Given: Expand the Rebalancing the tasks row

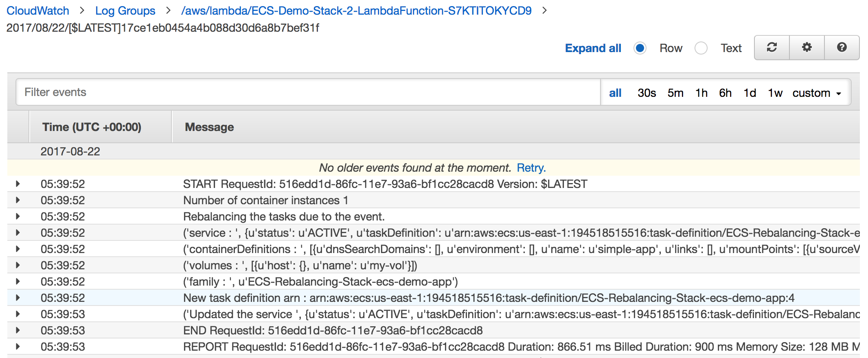Looking at the screenshot, I should click(18, 216).
